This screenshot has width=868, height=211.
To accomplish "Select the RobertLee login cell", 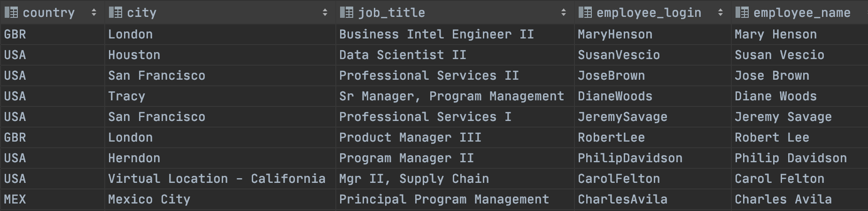I will point(652,137).
